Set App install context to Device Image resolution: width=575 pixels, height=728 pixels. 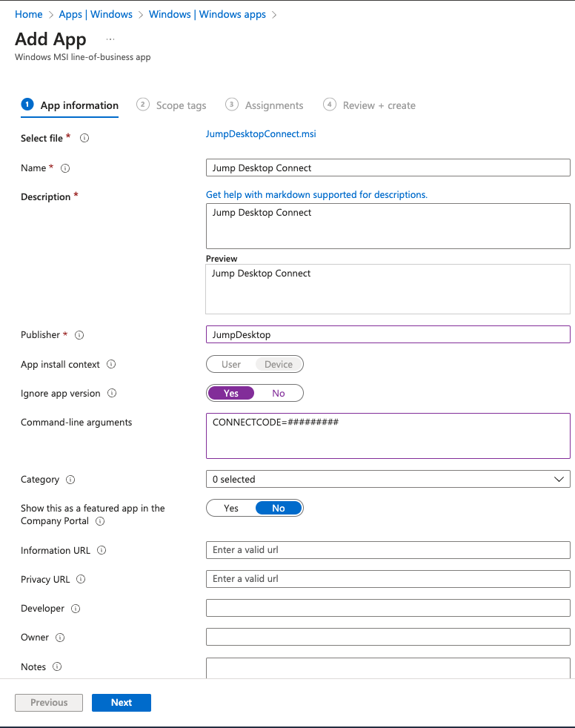coord(279,365)
